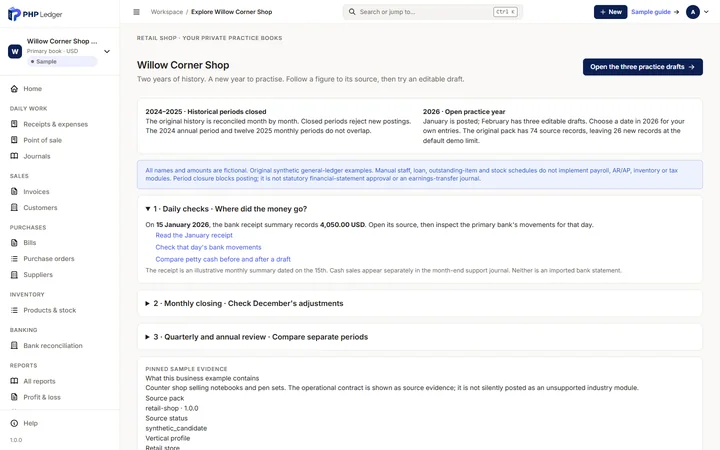Image resolution: width=720 pixels, height=450 pixels.
Task: Open Check that day's bank movements
Action: (208, 247)
